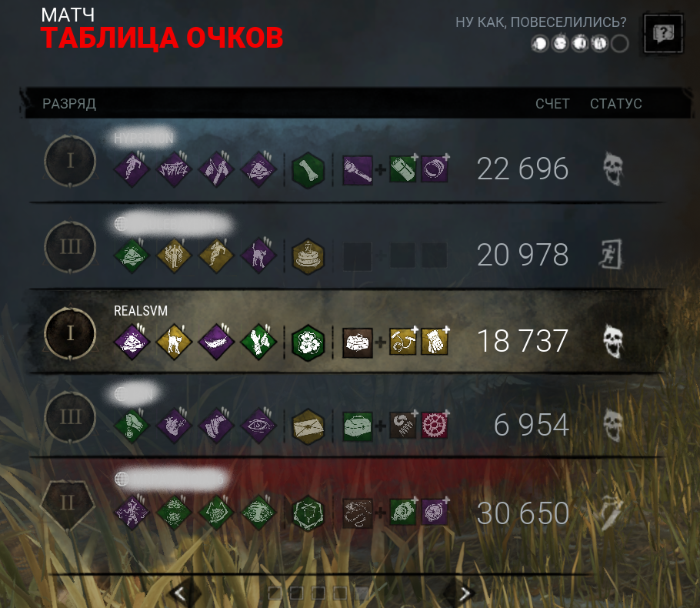
Task: Click the help question mark icon
Action: 663,34
